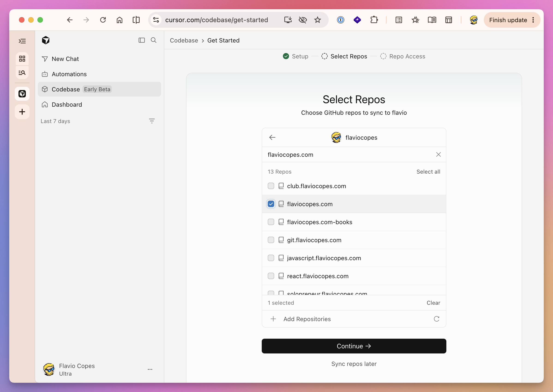Check club.flaviocopes.com repo

(x=271, y=186)
